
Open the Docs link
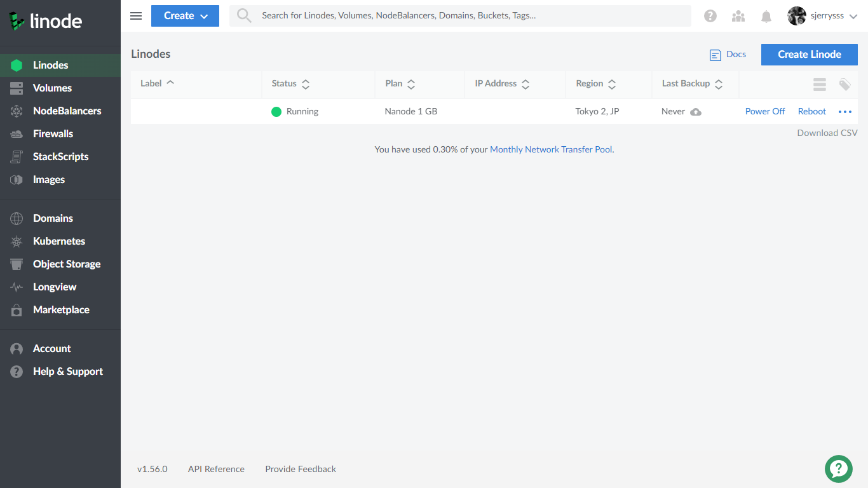click(728, 55)
